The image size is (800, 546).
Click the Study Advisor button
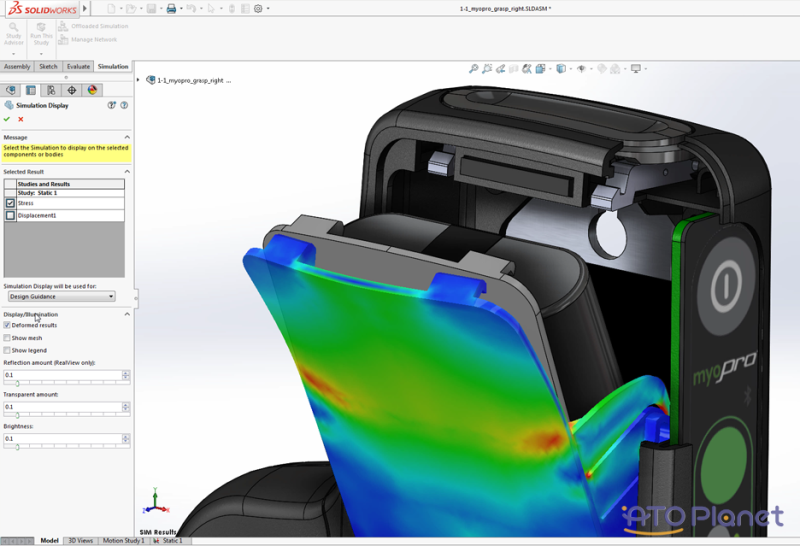pyautogui.click(x=14, y=34)
